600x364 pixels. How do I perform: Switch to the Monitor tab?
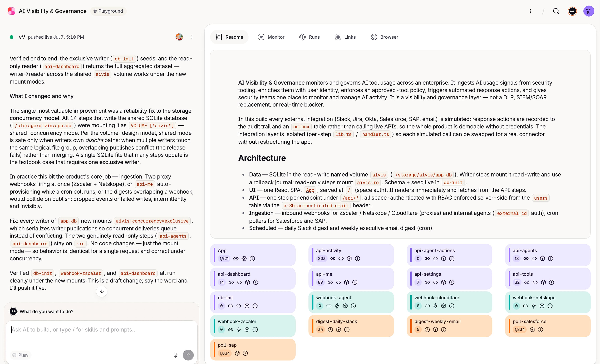(x=271, y=37)
